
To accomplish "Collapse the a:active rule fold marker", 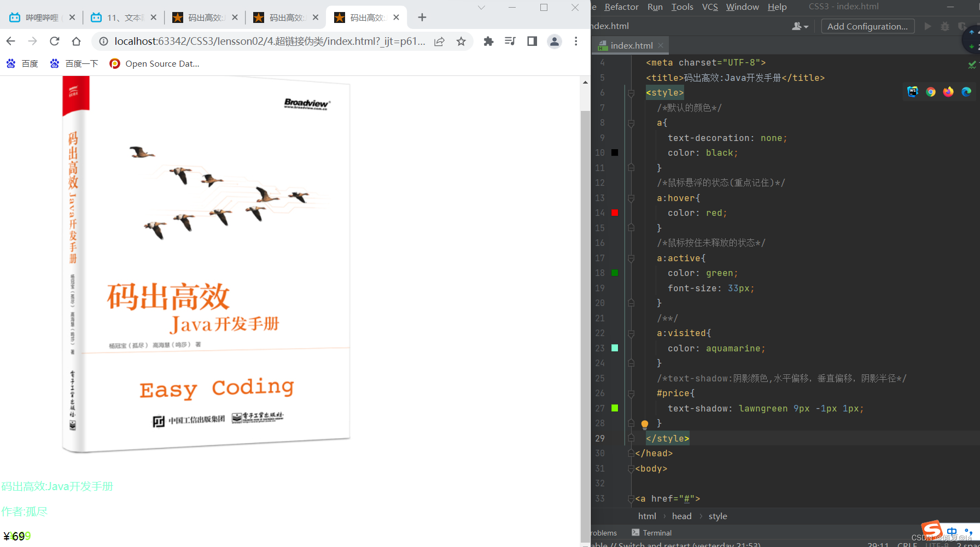I will (631, 258).
